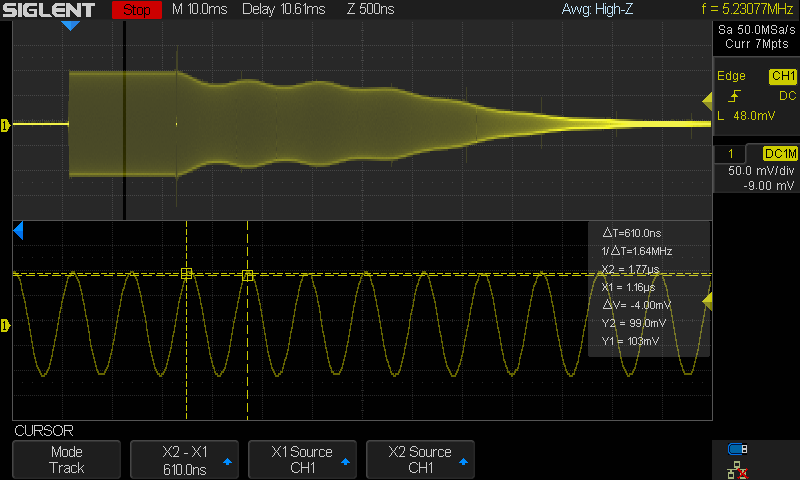Click the disconnected network status icon
This screenshot has width=800, height=480.
coord(738,468)
